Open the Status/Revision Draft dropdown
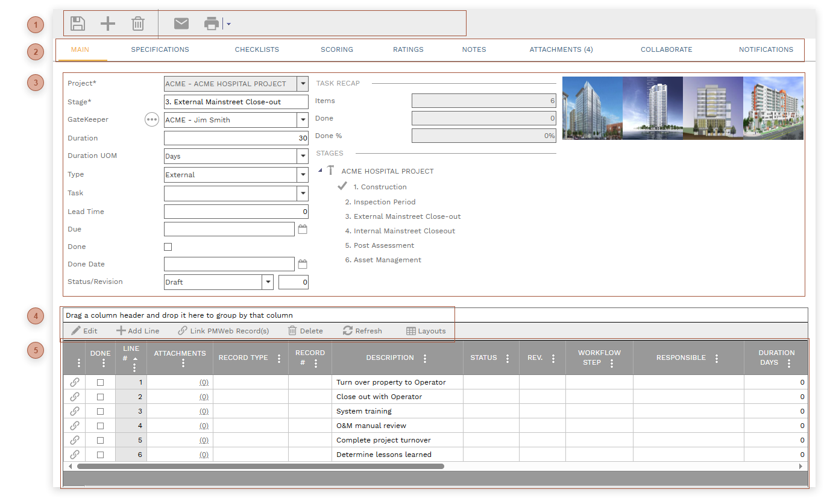 [268, 282]
